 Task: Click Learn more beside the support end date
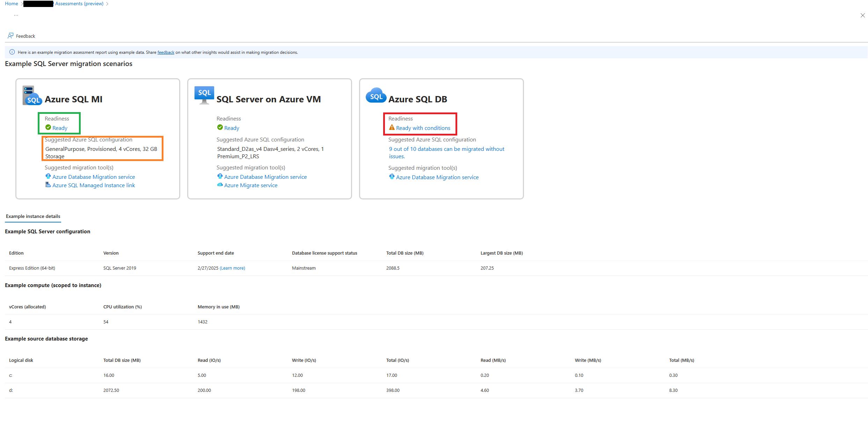(x=232, y=268)
